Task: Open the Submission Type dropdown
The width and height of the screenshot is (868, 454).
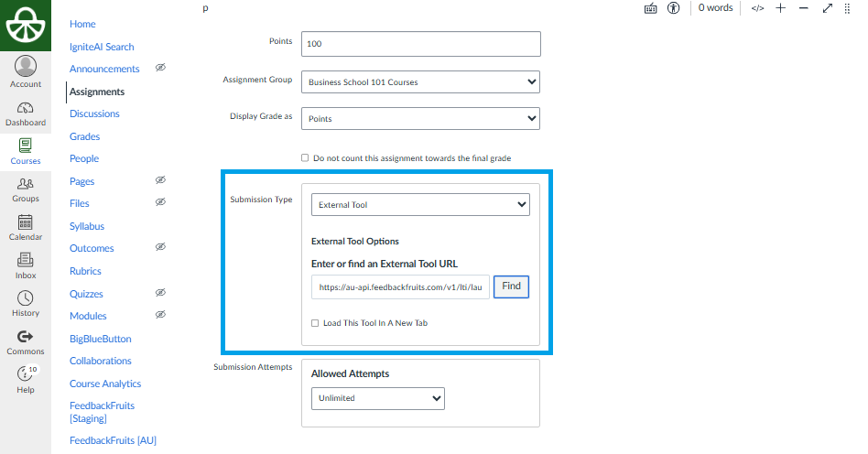Action: click(420, 205)
